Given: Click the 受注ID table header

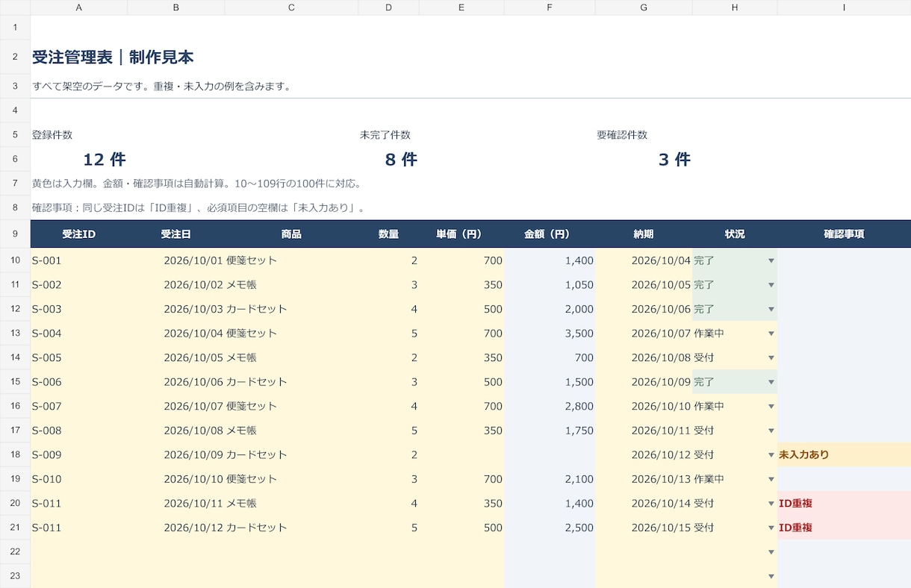Looking at the screenshot, I should 79,234.
